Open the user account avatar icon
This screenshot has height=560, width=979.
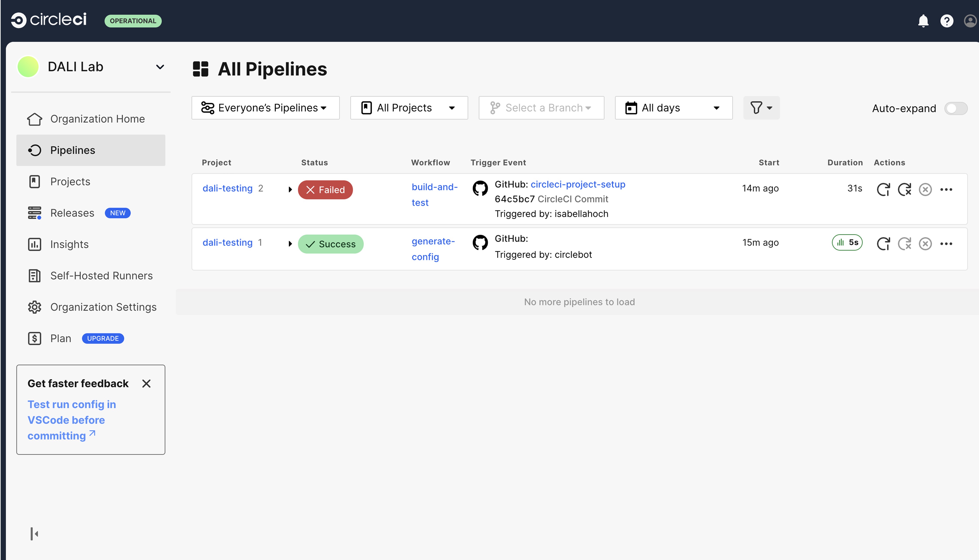pyautogui.click(x=970, y=21)
